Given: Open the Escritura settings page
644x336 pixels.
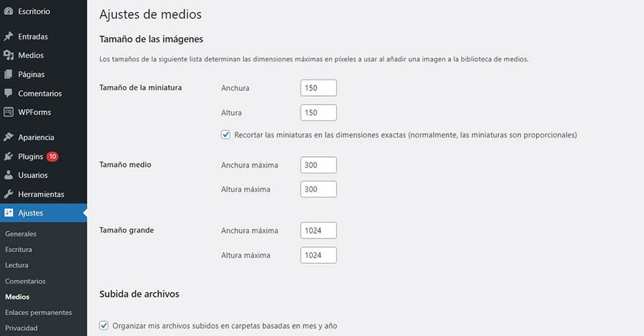Looking at the screenshot, I should click(19, 249).
